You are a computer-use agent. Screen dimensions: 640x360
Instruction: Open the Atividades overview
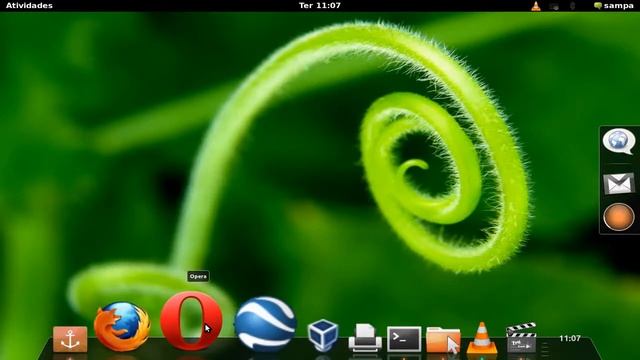[29, 5]
